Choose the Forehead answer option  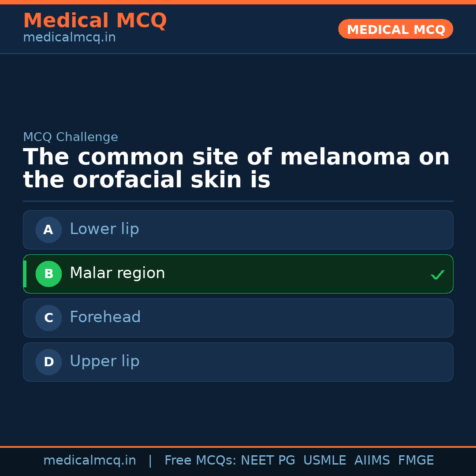105,317
